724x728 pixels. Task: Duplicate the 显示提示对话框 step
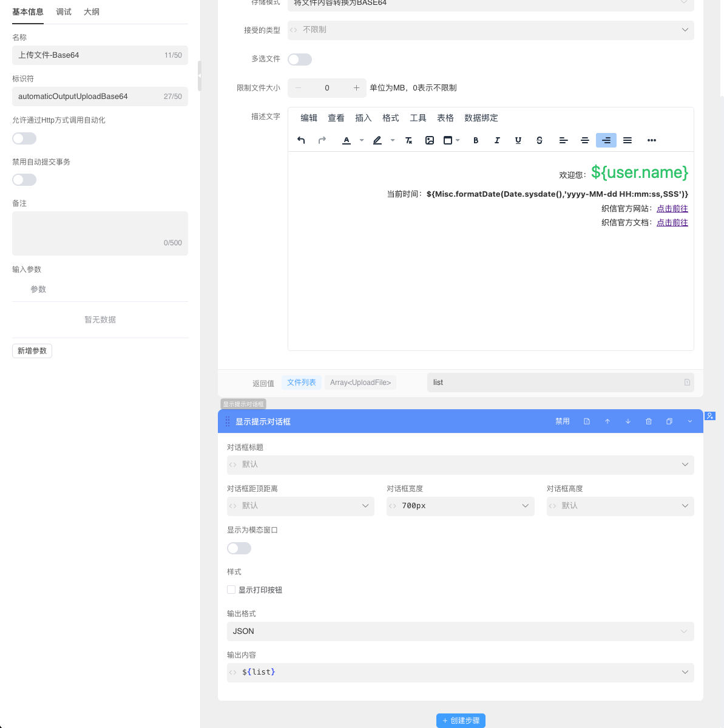click(669, 421)
